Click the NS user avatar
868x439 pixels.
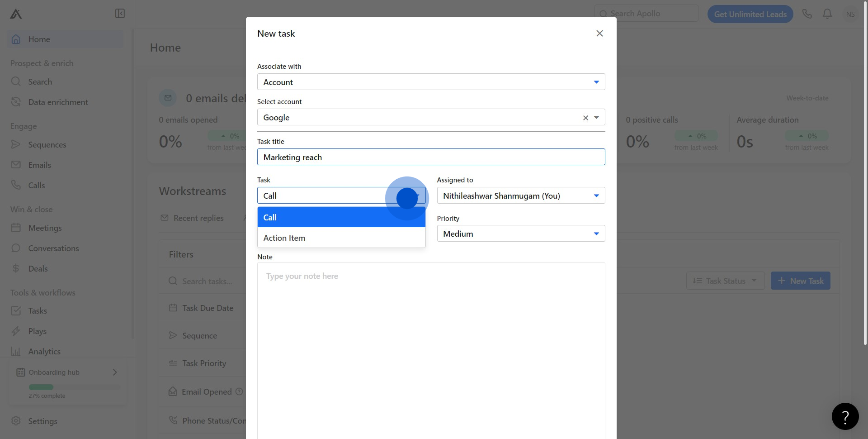coord(850,14)
